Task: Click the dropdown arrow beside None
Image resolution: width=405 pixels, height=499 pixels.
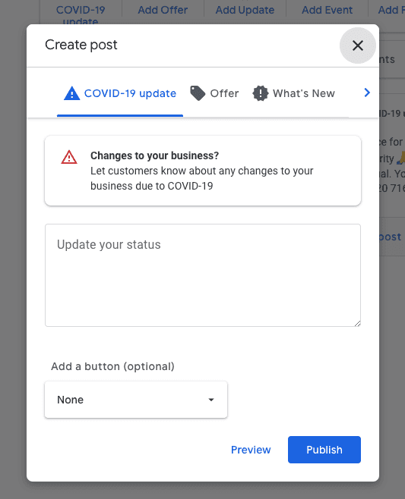Action: (211, 400)
